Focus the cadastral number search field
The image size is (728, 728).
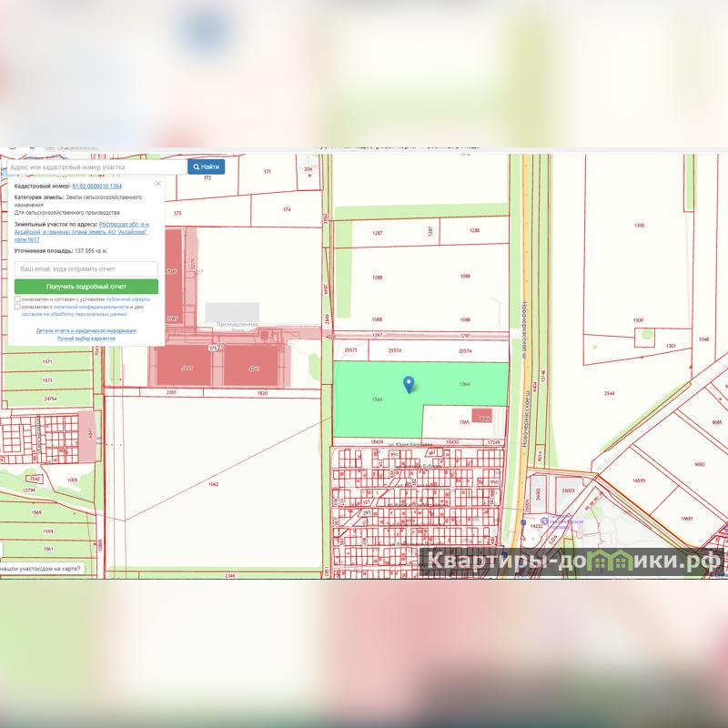click(x=96, y=167)
